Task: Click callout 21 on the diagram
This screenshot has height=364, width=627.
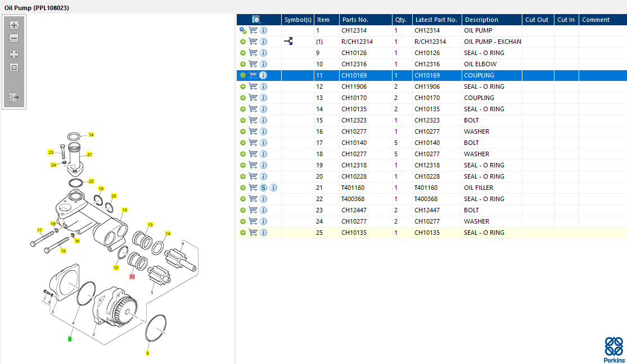Action: [x=89, y=154]
